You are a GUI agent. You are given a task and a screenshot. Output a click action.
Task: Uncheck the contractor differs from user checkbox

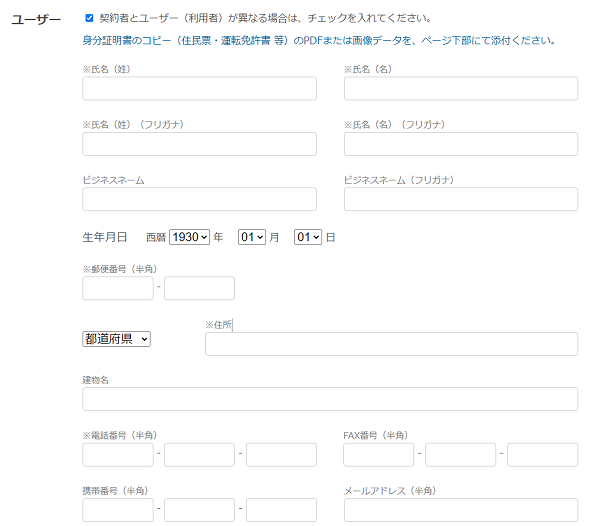pyautogui.click(x=89, y=18)
